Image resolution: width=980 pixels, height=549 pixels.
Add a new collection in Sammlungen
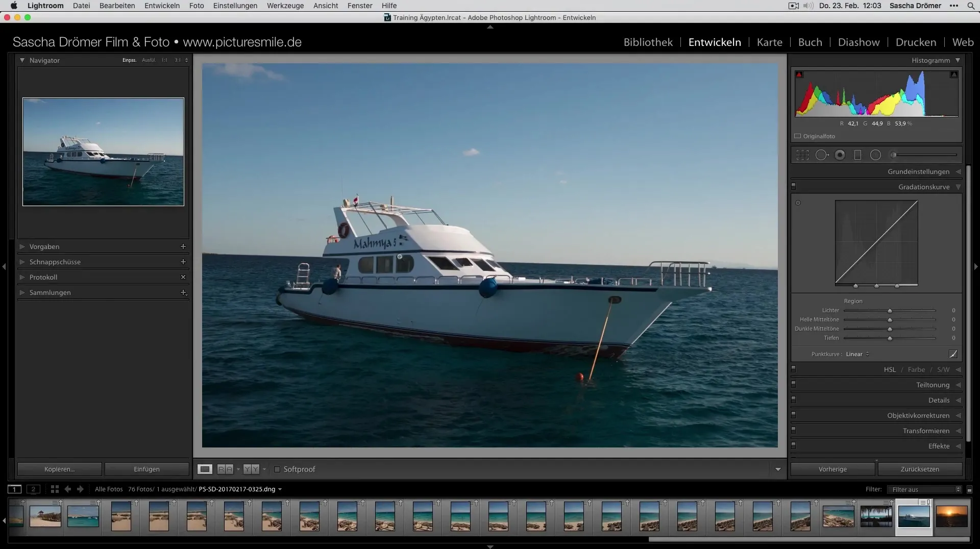coord(183,292)
